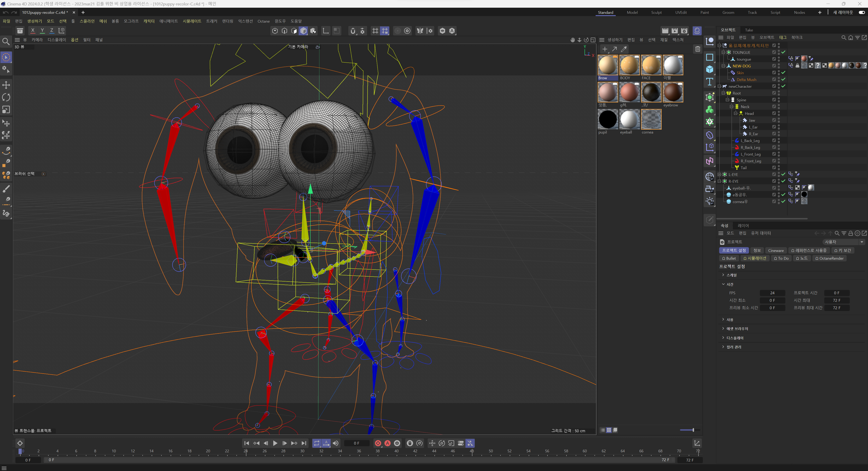Expand the L-EYE tree node
Screen dimensions: 868x471
pos(719,174)
